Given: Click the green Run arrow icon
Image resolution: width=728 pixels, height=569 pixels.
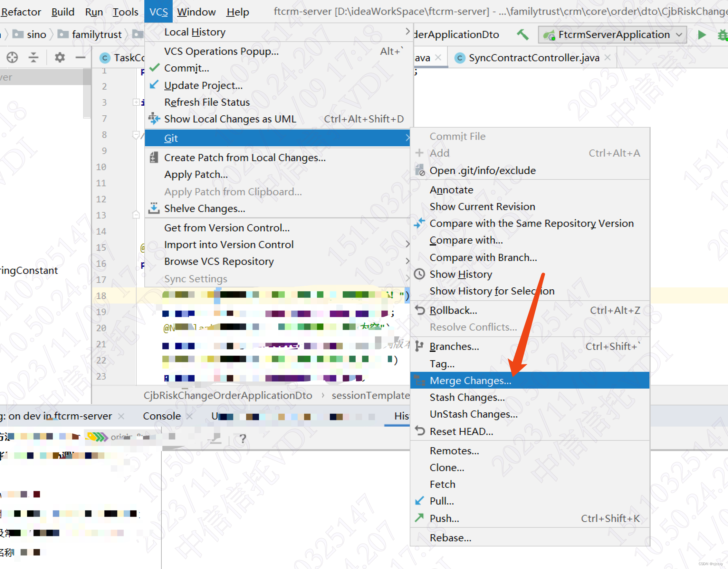Looking at the screenshot, I should click(x=702, y=35).
